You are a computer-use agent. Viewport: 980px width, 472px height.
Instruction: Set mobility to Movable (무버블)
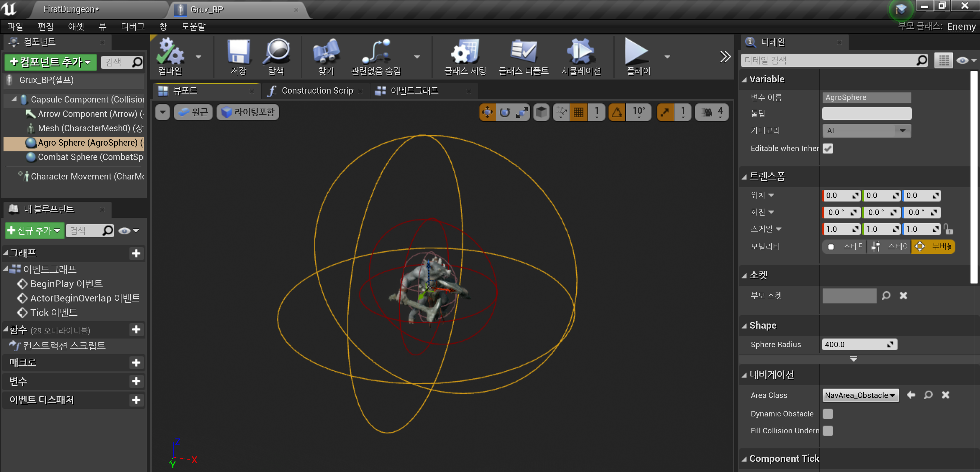(x=933, y=246)
